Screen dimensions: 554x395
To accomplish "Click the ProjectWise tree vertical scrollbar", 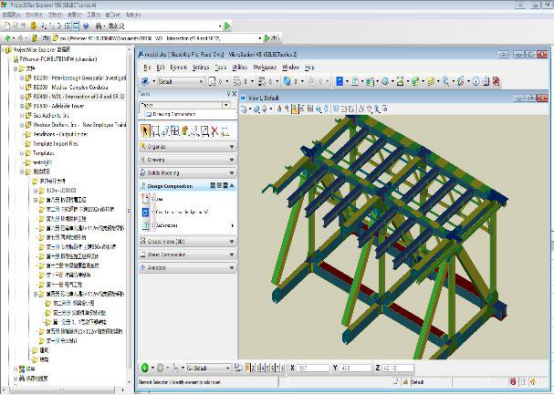I will (x=129, y=216).
